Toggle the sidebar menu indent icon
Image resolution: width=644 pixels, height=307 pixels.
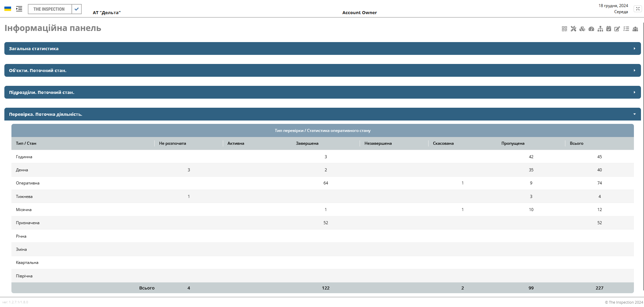point(19,9)
